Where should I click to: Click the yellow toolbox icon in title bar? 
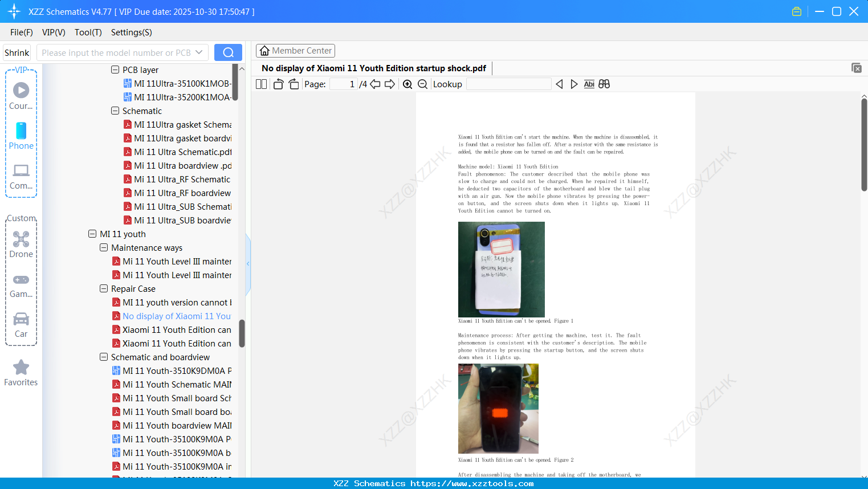[x=797, y=11]
